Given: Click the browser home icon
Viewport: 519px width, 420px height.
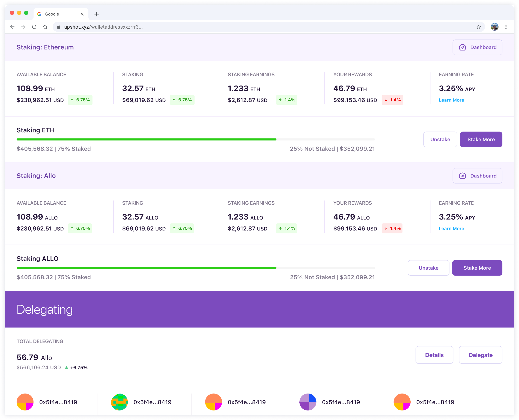Looking at the screenshot, I should 45,27.
